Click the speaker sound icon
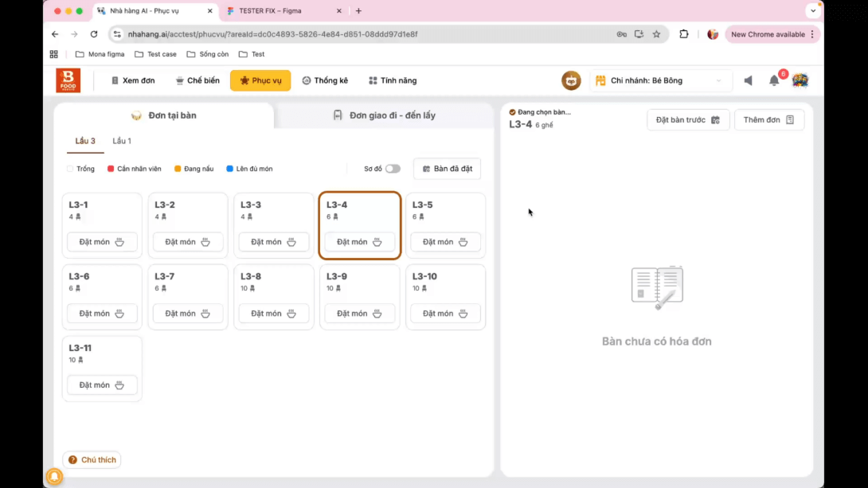868x488 pixels. 748,80
